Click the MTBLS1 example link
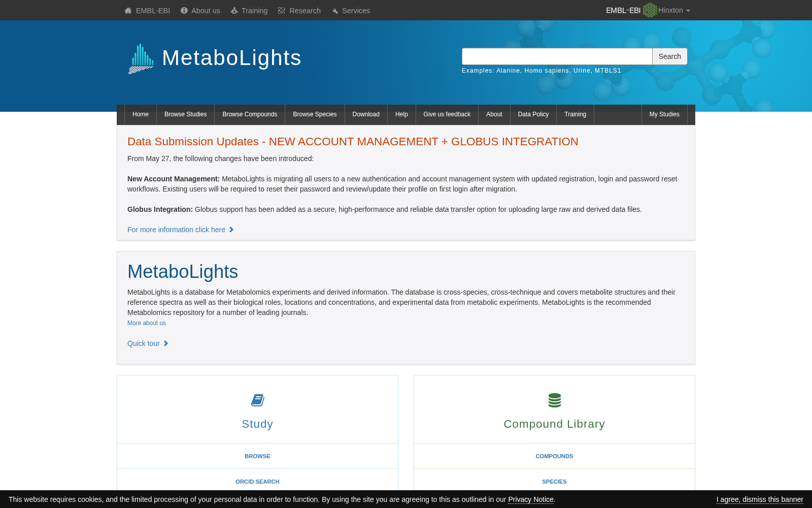Image resolution: width=812 pixels, height=508 pixels. coord(608,71)
